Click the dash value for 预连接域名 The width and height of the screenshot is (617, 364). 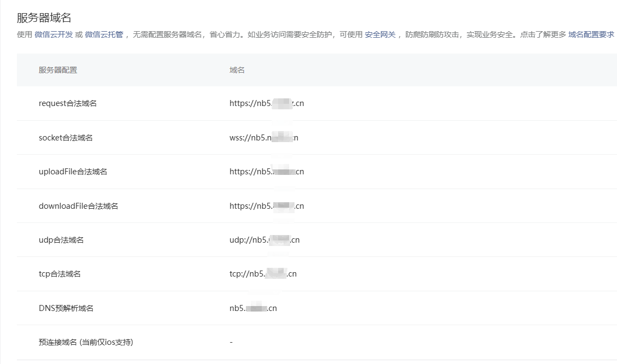coord(231,342)
